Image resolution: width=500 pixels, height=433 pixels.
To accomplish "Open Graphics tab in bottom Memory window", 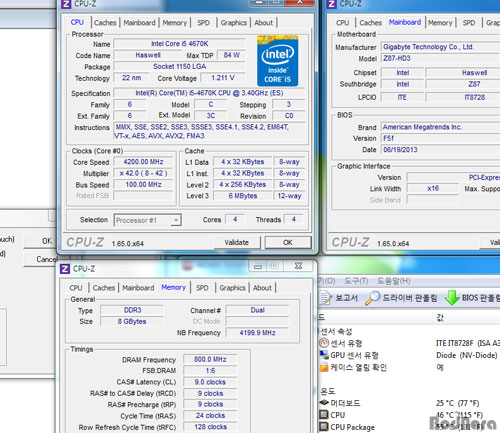I will click(232, 288).
